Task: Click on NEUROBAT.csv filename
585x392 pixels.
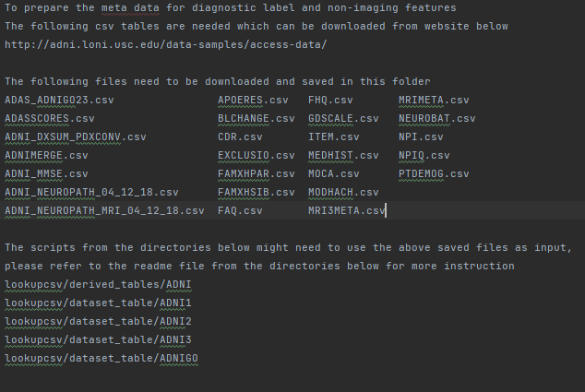Action: click(x=436, y=119)
